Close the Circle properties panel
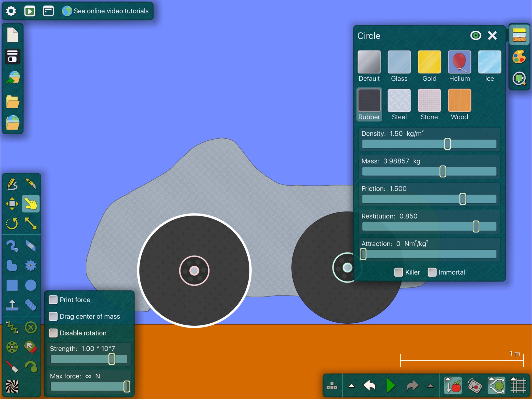This screenshot has width=532, height=399. (492, 35)
